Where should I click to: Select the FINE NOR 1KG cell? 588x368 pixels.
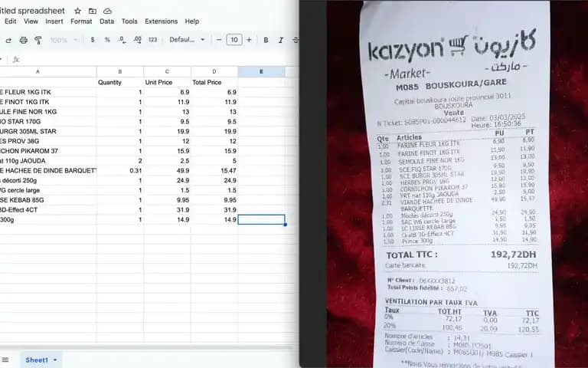click(x=48, y=111)
